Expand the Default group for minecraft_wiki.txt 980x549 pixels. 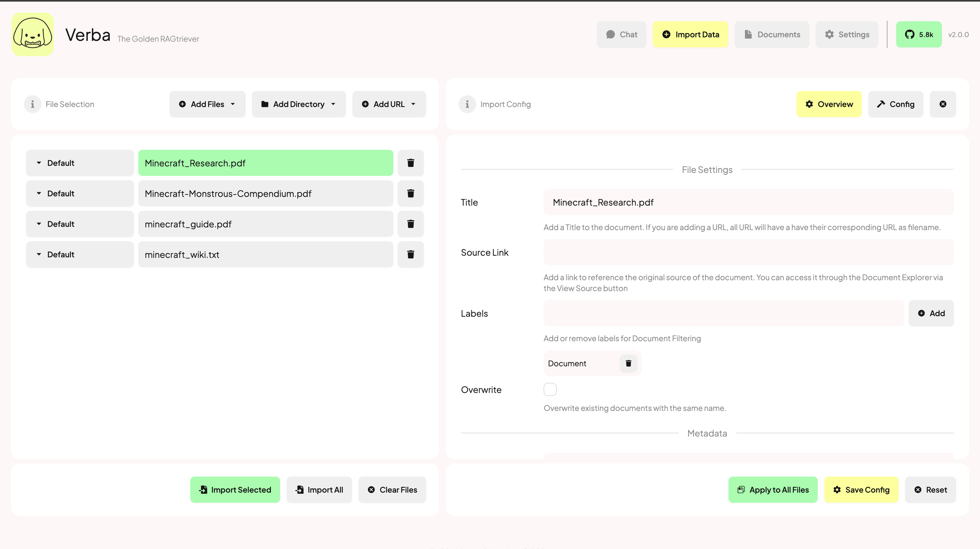coord(38,254)
